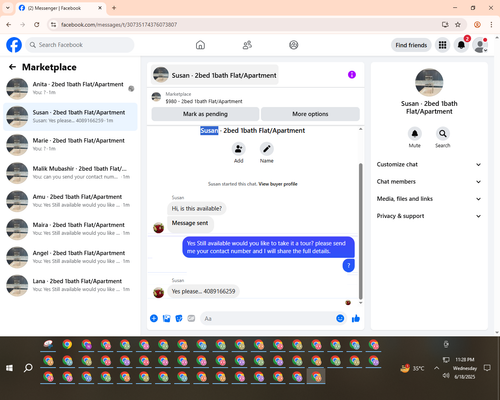The height and width of the screenshot is (400, 500).
Task: Focus the Search Facebook box
Action: (80, 45)
